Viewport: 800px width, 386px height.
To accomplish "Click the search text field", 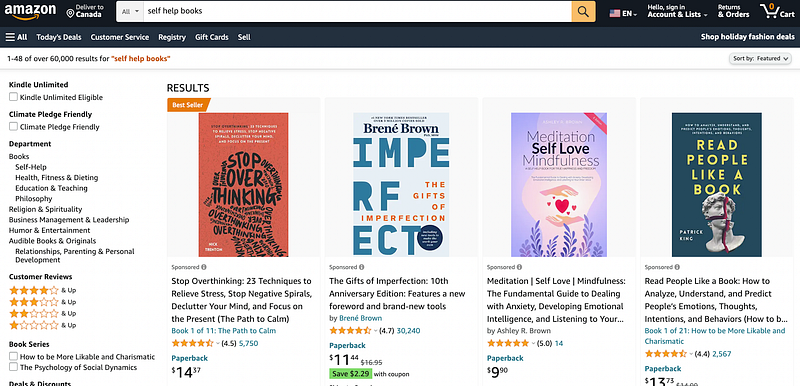I will tap(357, 11).
